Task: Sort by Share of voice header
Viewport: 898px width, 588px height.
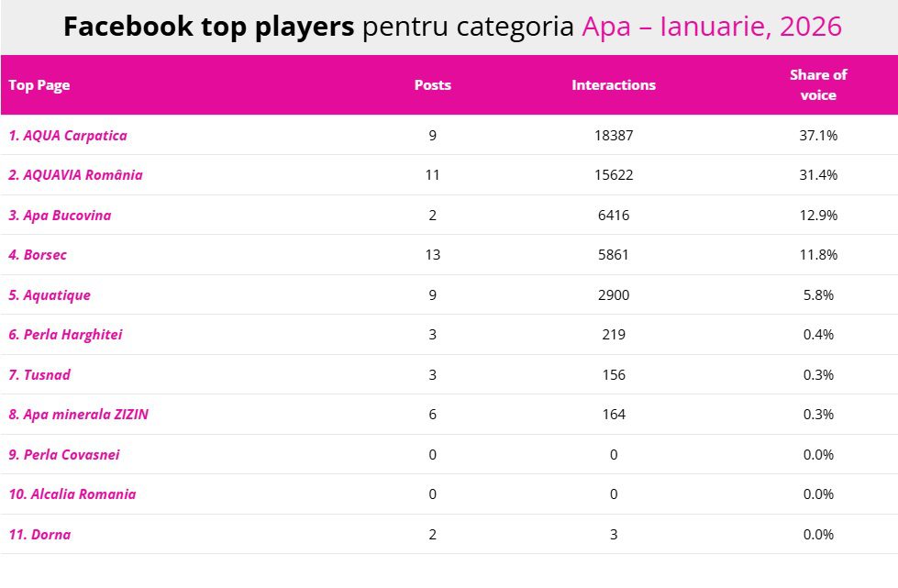Action: [x=818, y=84]
